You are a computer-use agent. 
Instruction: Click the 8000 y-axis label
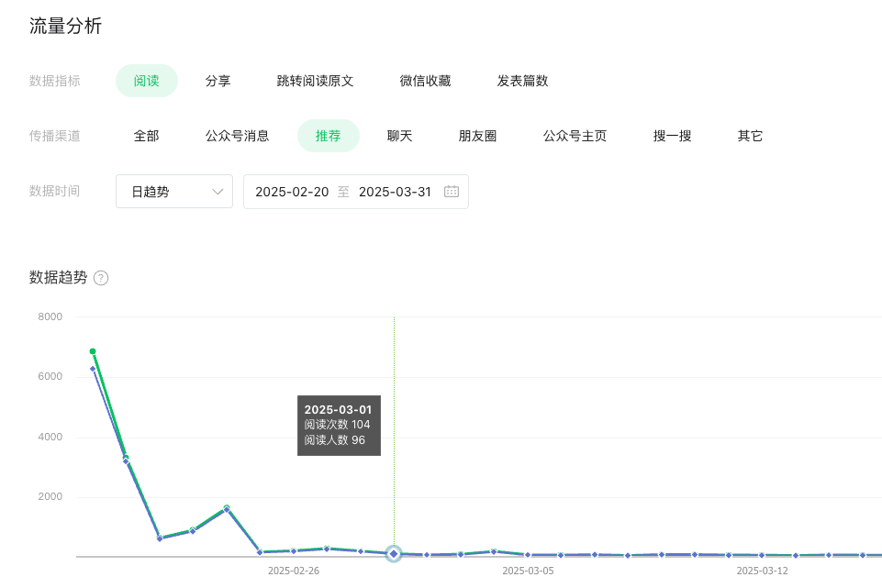(x=50, y=316)
